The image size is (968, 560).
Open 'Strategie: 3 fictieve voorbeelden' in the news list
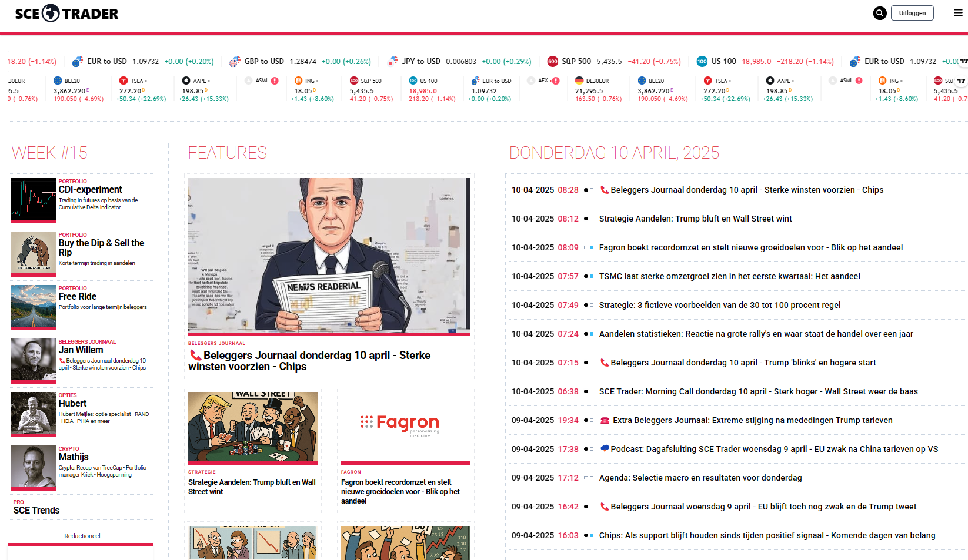point(720,305)
